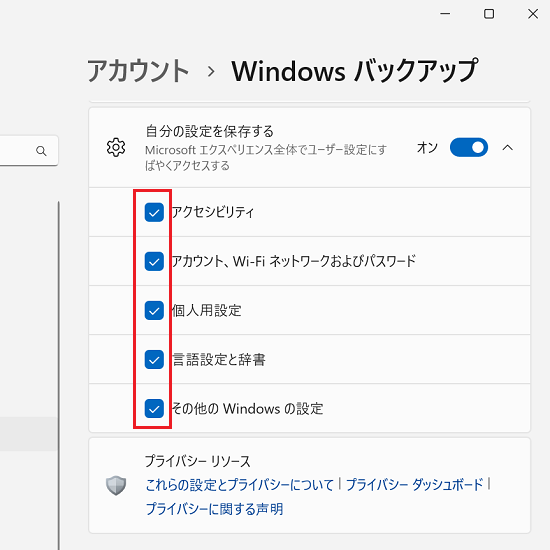Click the sidebar vertical scrollbar
The height and width of the screenshot is (550, 550).
[59, 375]
